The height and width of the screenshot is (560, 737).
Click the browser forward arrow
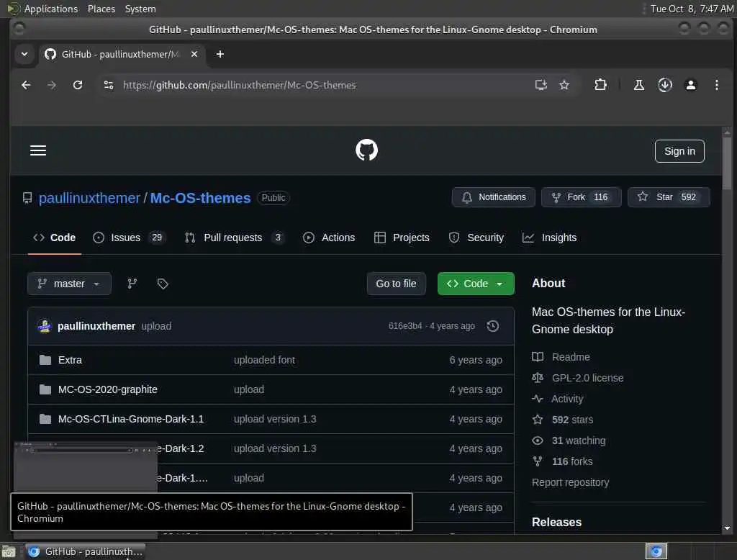52,85
